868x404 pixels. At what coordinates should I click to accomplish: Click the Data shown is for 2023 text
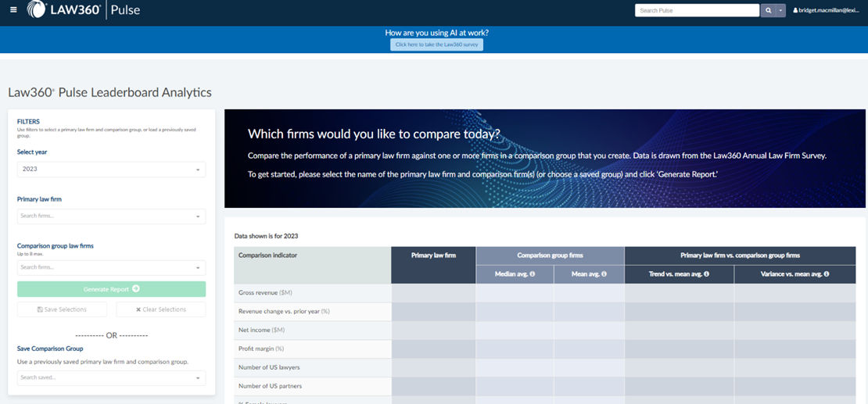coord(267,236)
